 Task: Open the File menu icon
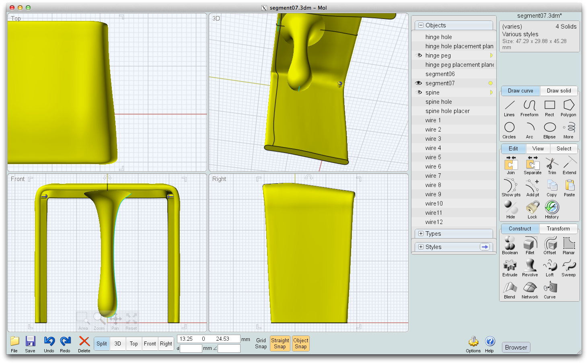pyautogui.click(x=14, y=344)
